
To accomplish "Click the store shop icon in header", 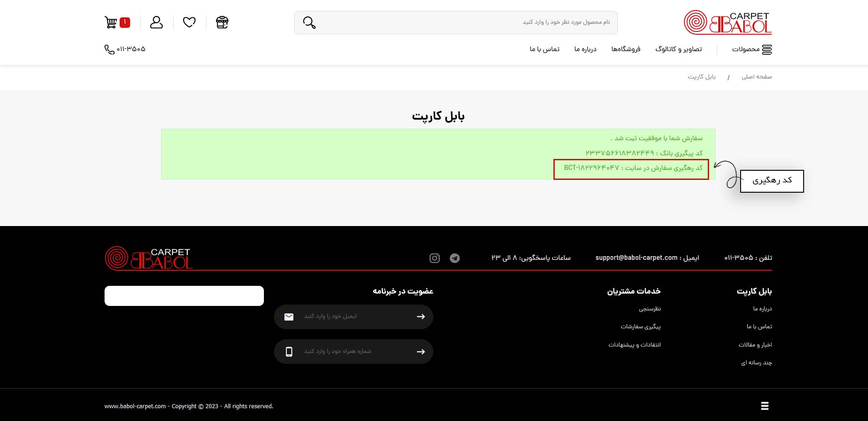I will pos(222,22).
